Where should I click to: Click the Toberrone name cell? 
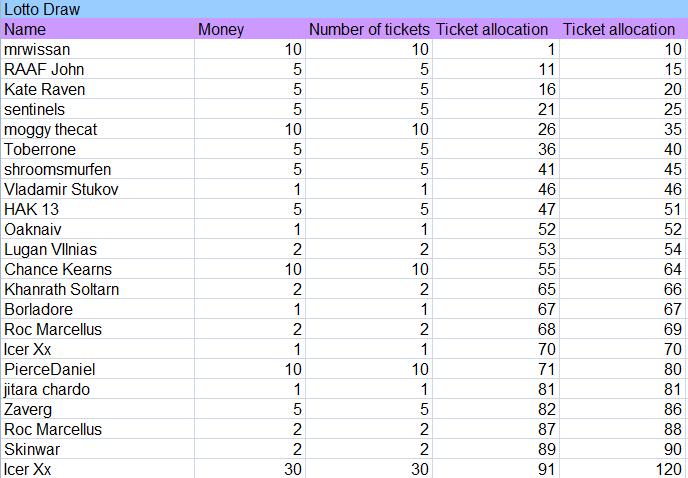point(40,150)
